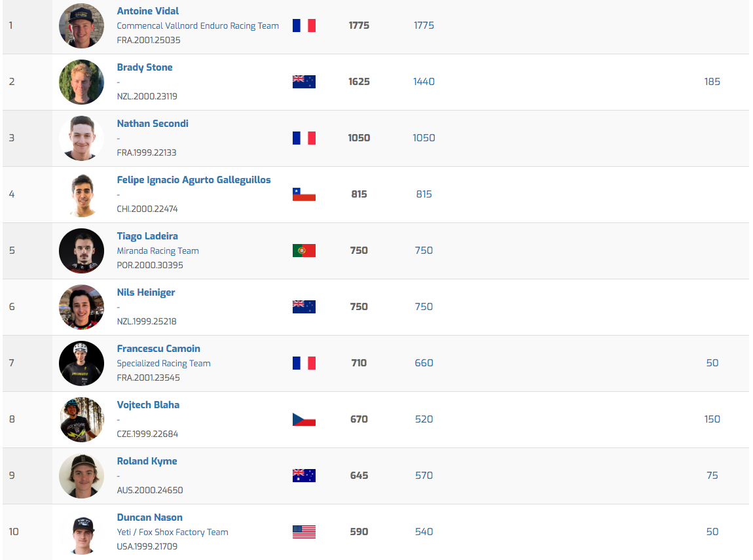This screenshot has height=560, width=753.
Task: Open Nathan Secondi's rider profile
Action: coord(153,124)
